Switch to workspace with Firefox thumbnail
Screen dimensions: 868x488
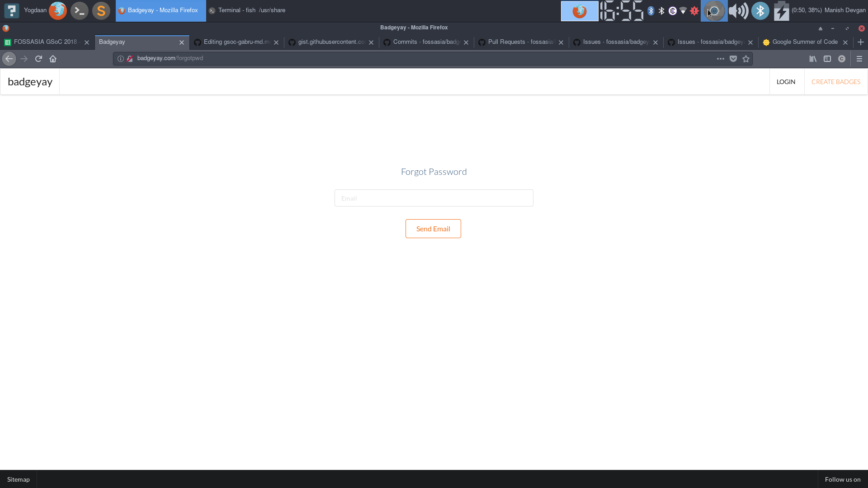[x=580, y=11]
